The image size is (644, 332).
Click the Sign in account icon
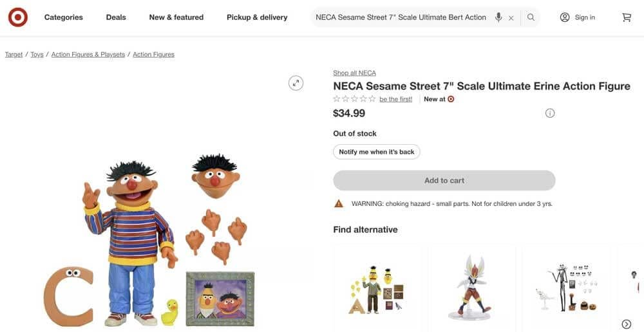[565, 17]
